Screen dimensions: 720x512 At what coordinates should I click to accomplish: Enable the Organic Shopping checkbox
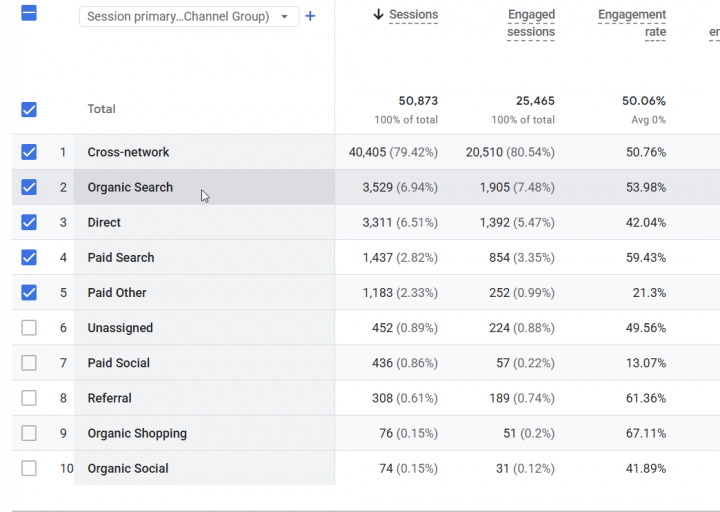(29, 433)
